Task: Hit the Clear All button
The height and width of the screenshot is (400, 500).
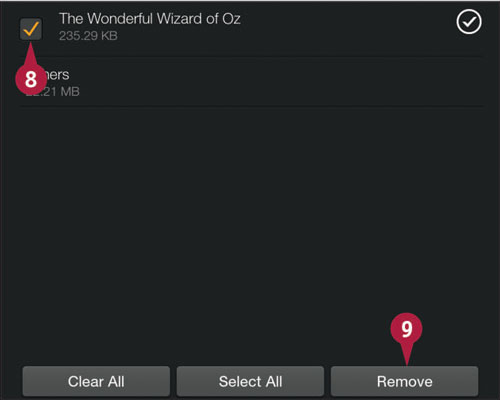Action: [x=96, y=381]
